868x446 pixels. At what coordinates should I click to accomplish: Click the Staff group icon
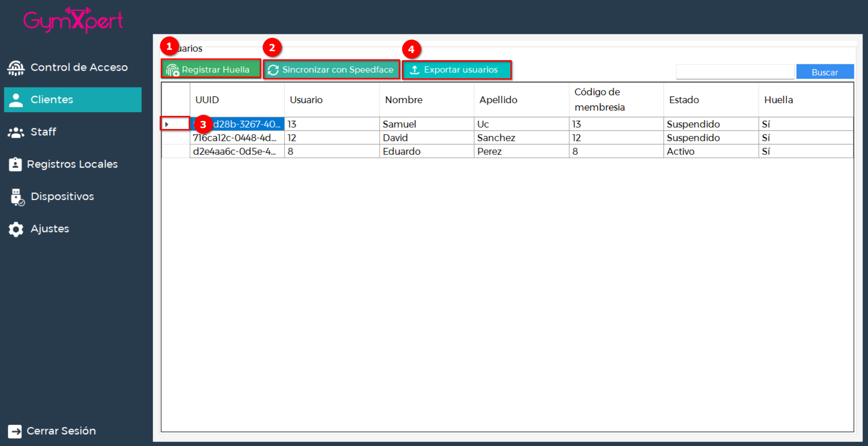point(16,132)
